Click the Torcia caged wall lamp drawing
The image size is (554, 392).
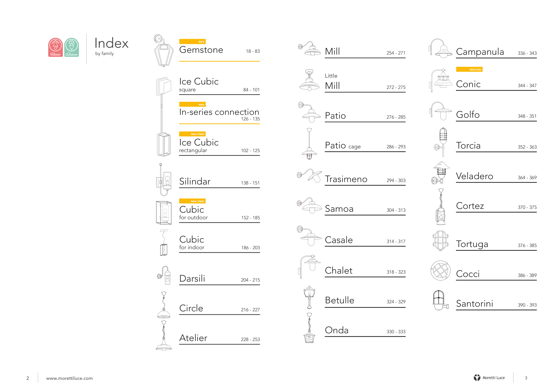pos(441,142)
